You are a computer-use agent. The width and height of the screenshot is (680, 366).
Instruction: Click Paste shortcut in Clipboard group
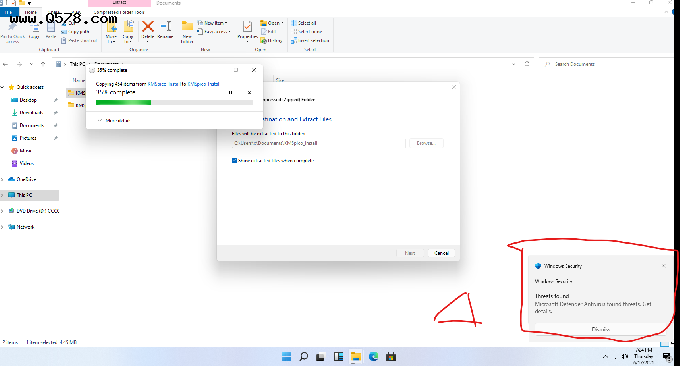(x=79, y=41)
